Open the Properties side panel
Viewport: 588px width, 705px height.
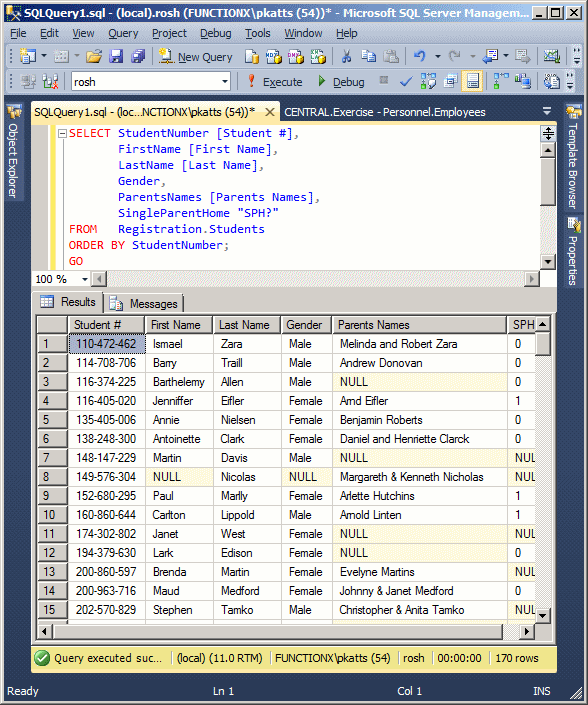(573, 251)
